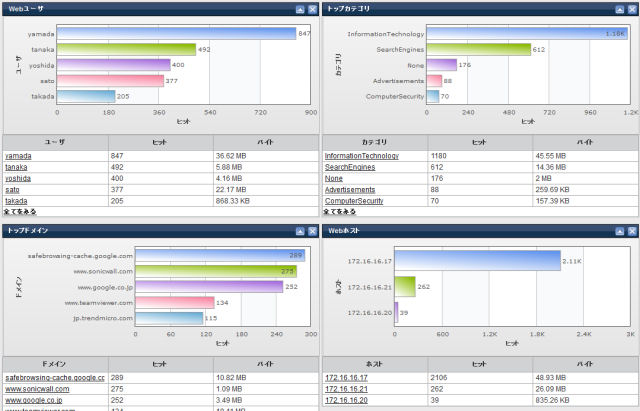Click the www.sonicwall.com bar in the domain chart
The width and height of the screenshot is (640, 411).
tap(216, 271)
